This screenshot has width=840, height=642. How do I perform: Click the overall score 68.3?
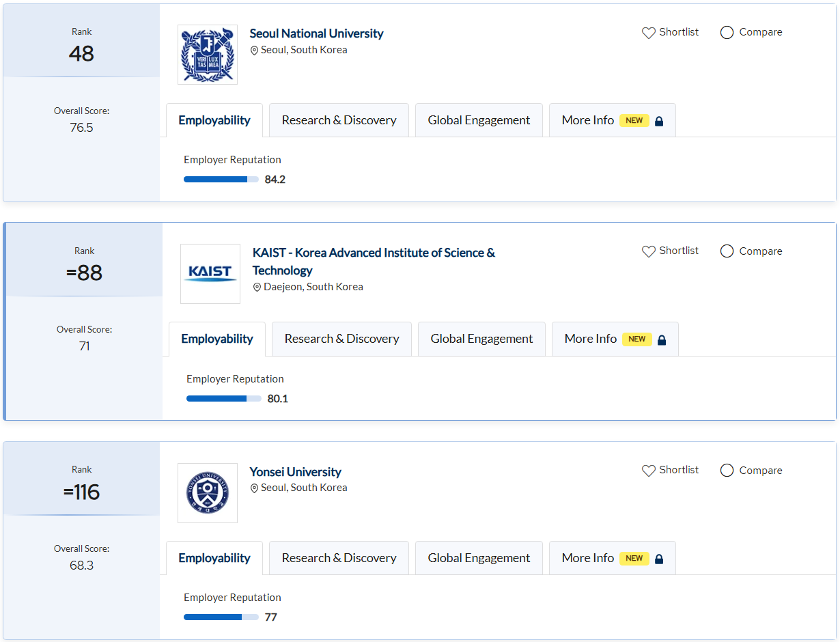[x=81, y=566]
